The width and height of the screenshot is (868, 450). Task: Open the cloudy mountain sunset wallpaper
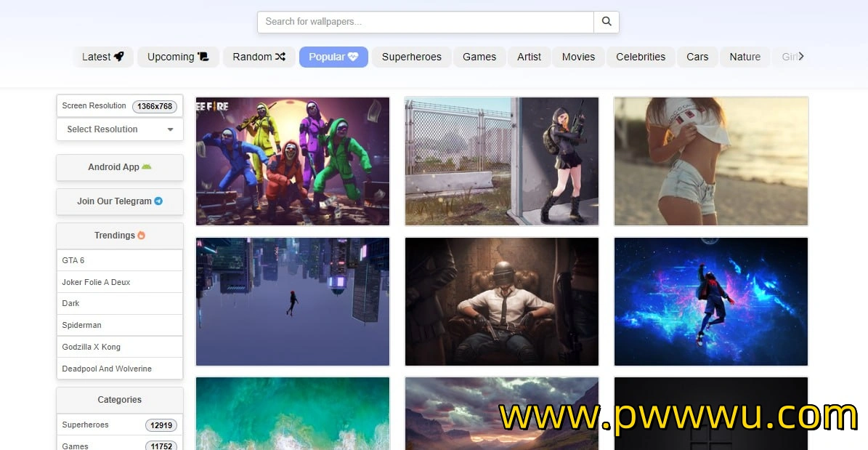501,414
